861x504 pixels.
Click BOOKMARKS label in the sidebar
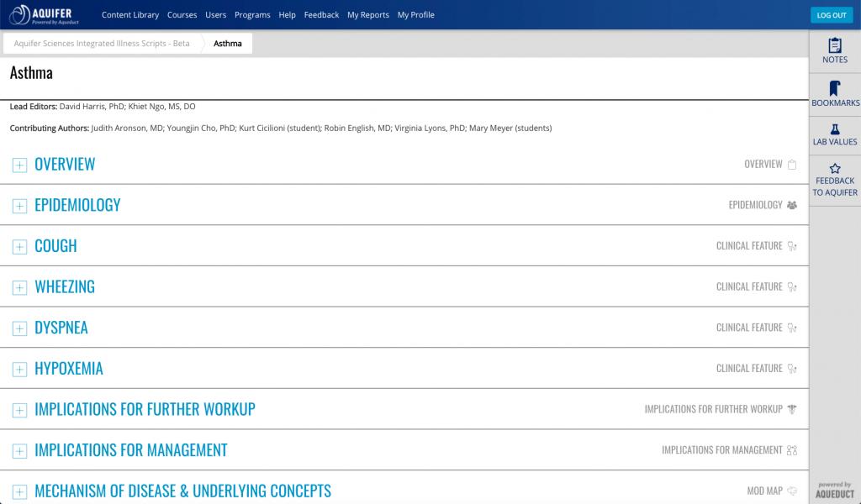coord(835,103)
